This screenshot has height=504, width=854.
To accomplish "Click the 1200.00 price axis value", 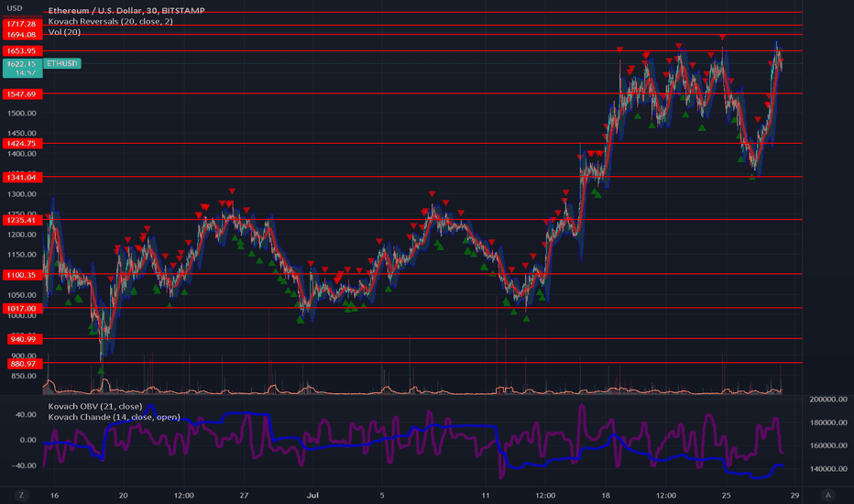I will coord(22,235).
